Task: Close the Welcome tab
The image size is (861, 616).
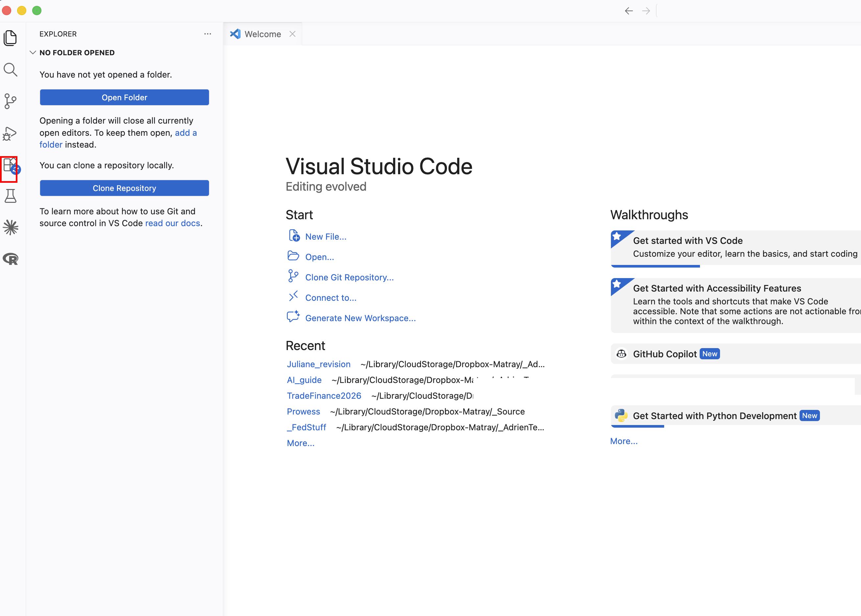Action: (x=292, y=34)
